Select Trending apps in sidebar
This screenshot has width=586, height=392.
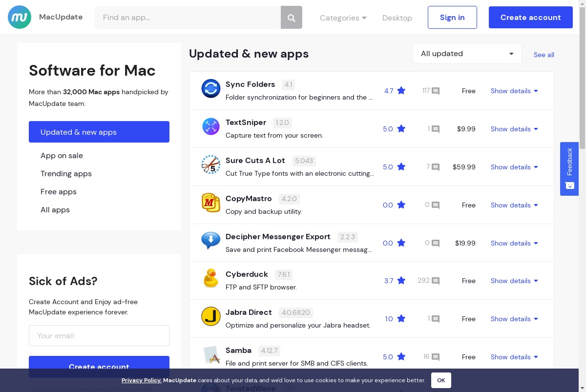point(66,174)
